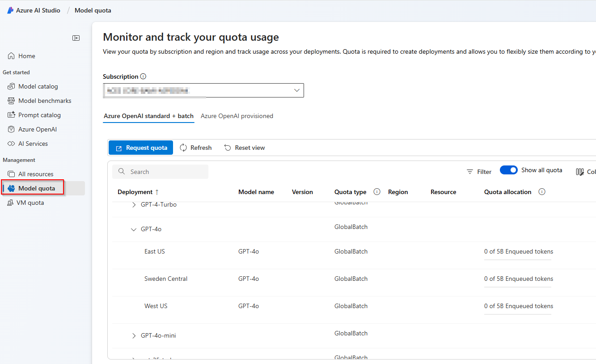Click the AI Services sidebar icon
This screenshot has height=364, width=596.
coord(11,144)
